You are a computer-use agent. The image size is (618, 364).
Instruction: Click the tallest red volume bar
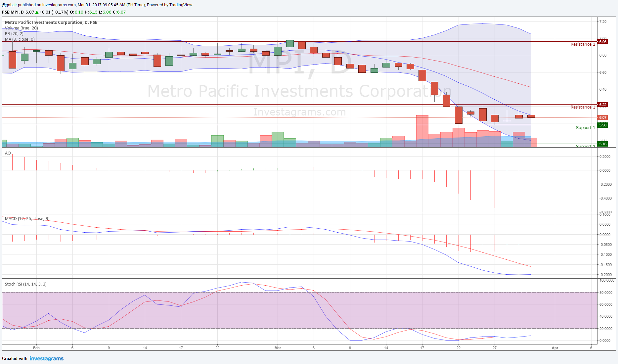[x=422, y=131]
